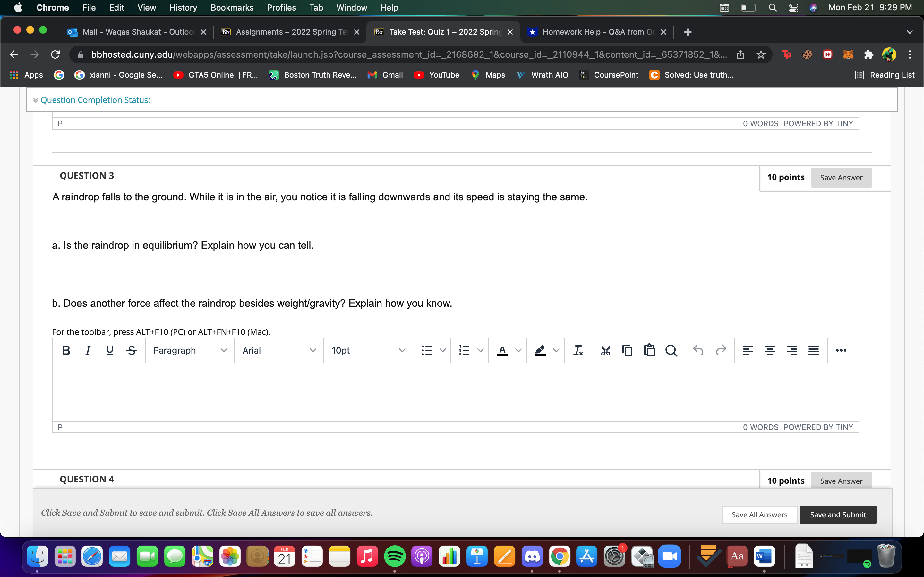Viewport: 924px width, 577px height.
Task: Apply strikethrough formatting
Action: tap(131, 350)
